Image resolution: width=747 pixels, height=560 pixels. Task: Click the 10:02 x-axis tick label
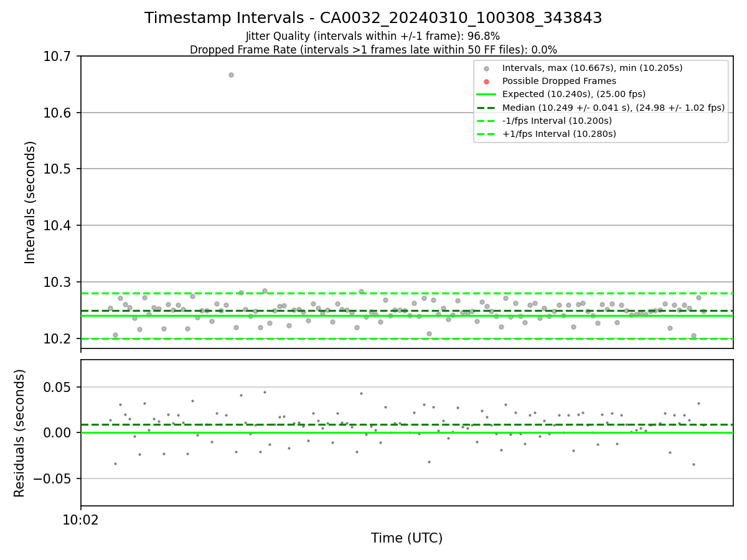(x=80, y=520)
